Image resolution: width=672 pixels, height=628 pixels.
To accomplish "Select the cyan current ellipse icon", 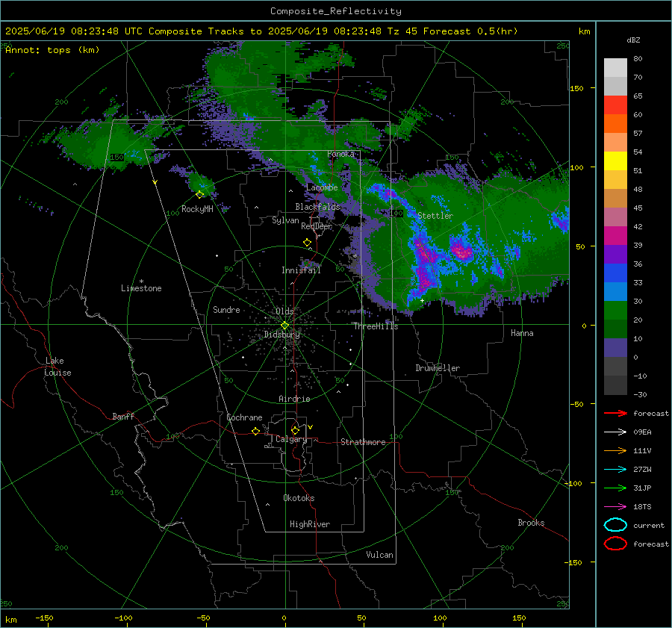I will click(615, 525).
